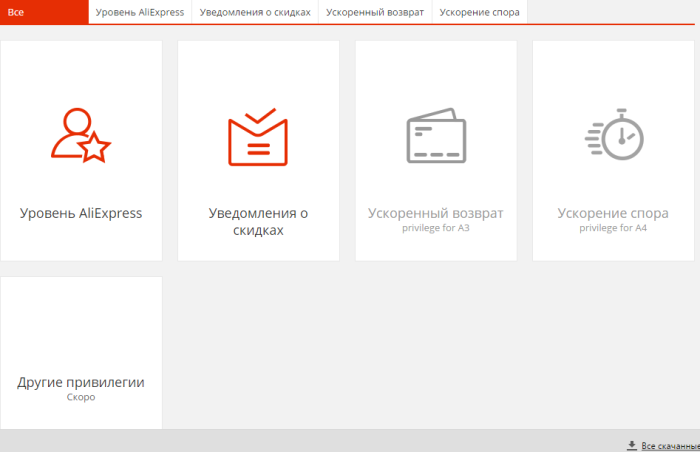Image resolution: width=700 pixels, height=452 pixels.
Task: Click the 'Ускорение спора' card title
Action: [613, 213]
